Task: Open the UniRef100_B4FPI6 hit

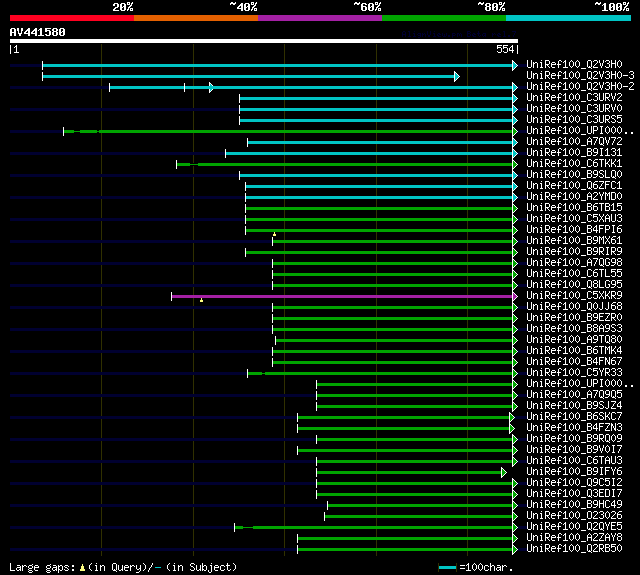Action: point(574,230)
